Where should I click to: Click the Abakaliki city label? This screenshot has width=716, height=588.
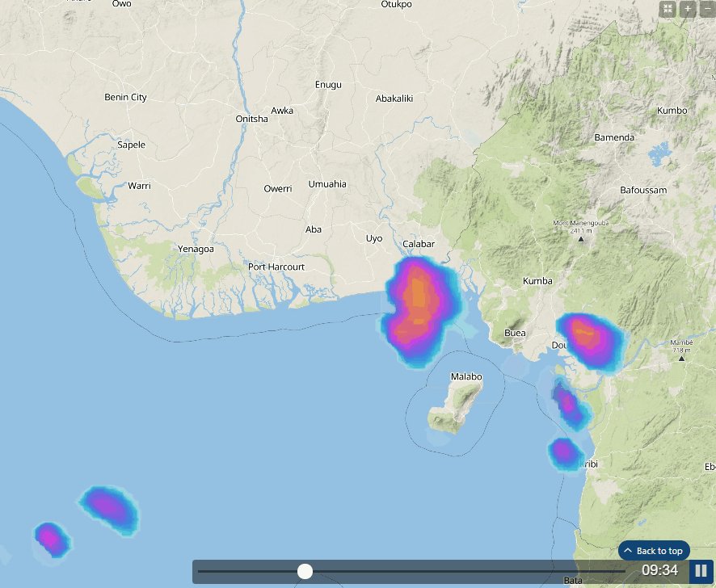click(394, 99)
